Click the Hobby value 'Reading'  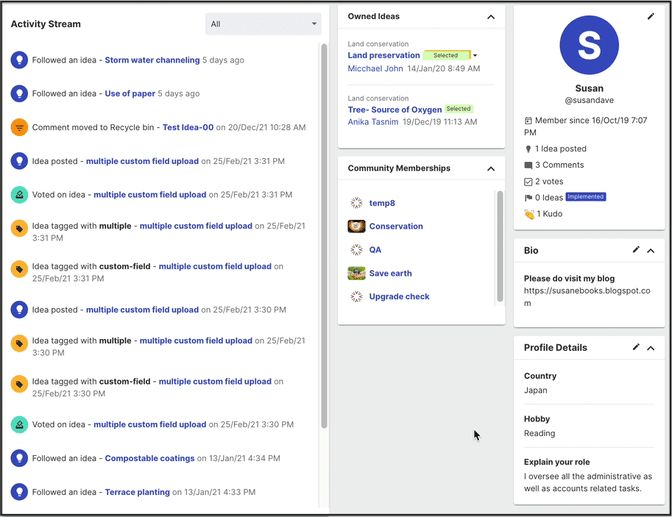click(539, 433)
